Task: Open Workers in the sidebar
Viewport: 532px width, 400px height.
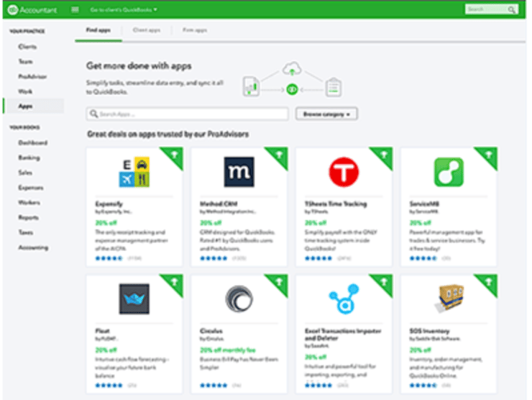Action: (29, 202)
